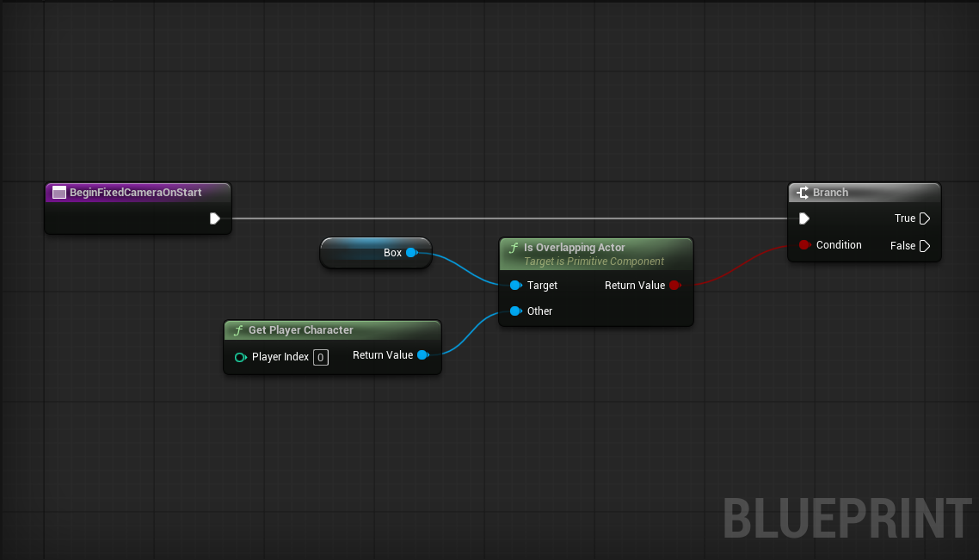Select the Box variable node
Screen dimensions: 979x560
click(366, 253)
